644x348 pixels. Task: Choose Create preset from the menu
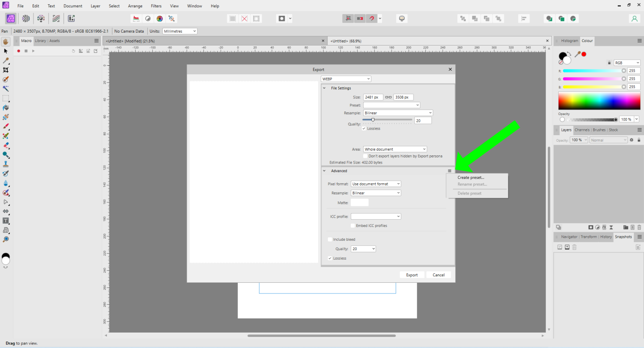[x=471, y=177]
